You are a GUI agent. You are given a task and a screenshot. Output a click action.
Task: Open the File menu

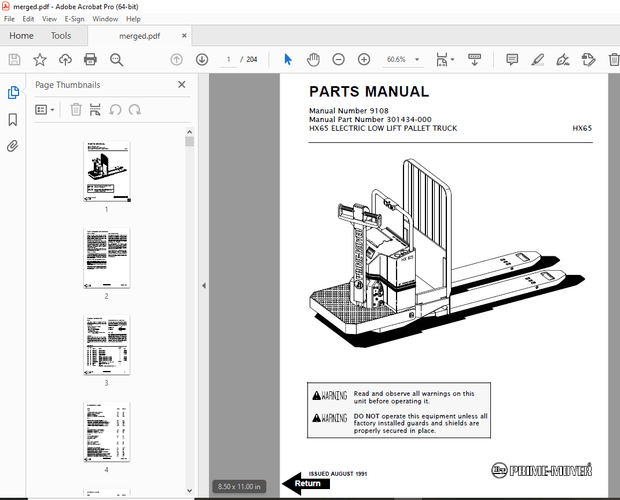point(9,19)
